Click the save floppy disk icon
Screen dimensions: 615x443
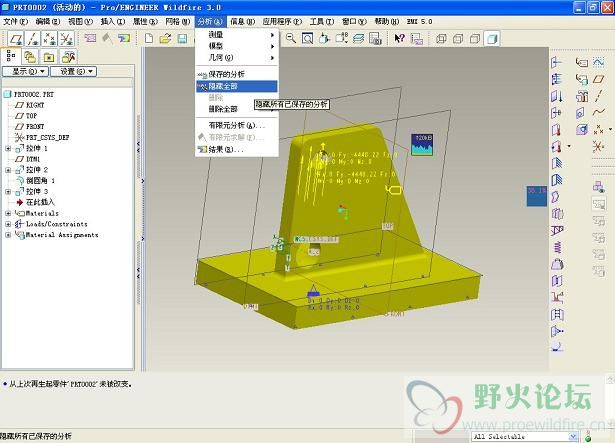tap(182, 38)
